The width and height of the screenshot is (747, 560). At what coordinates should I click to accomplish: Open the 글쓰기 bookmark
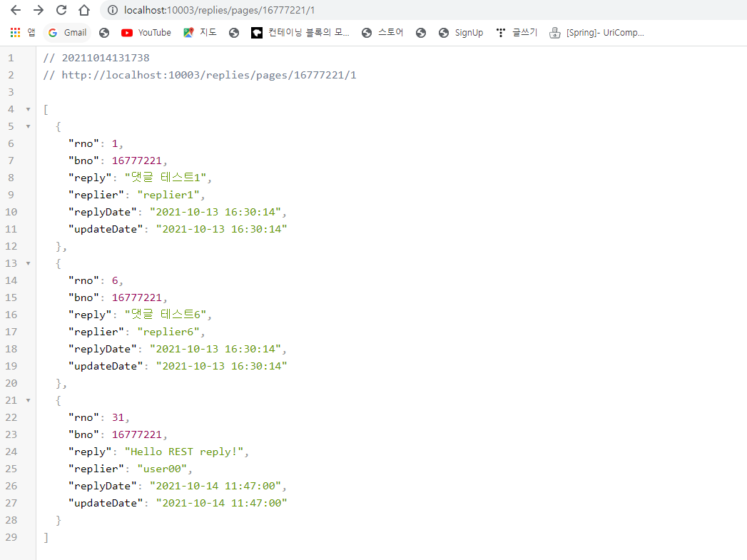tap(517, 32)
